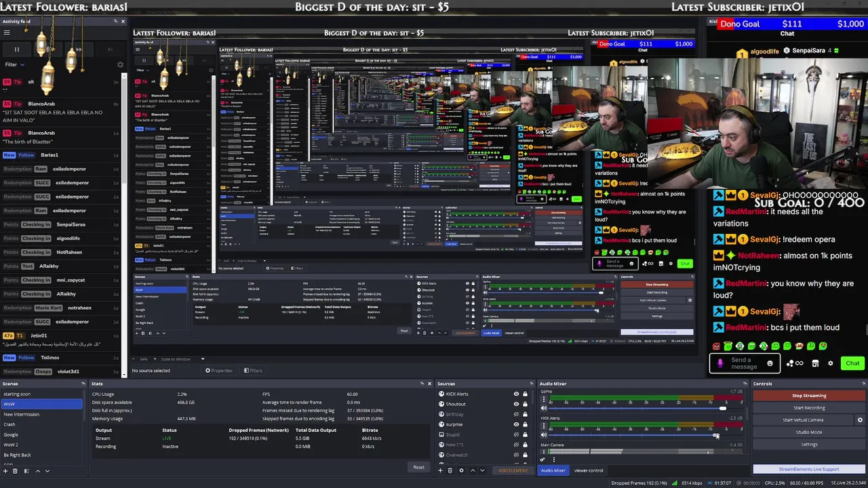Image resolution: width=868 pixels, height=488 pixels.
Task: Open the Activity feed hamburger menu
Action: point(7,33)
